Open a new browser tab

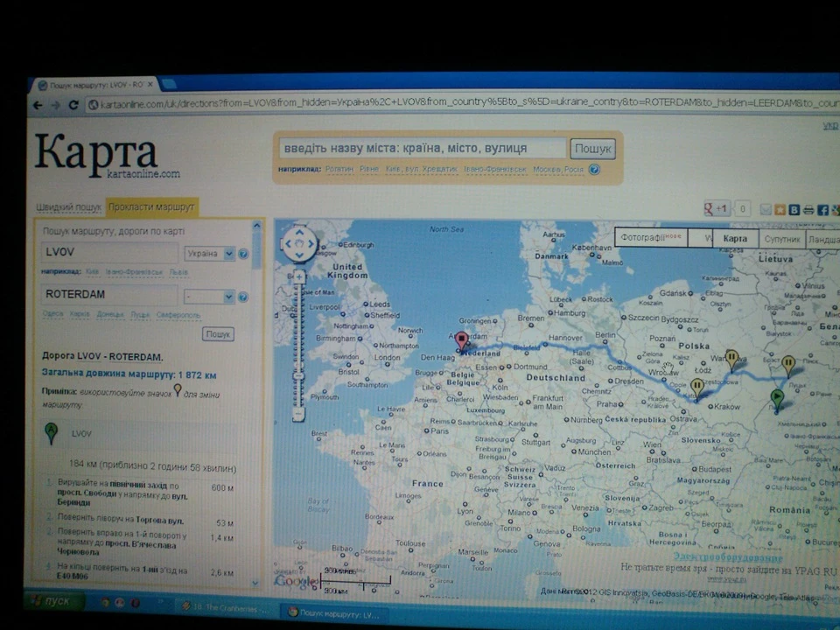pos(168,84)
